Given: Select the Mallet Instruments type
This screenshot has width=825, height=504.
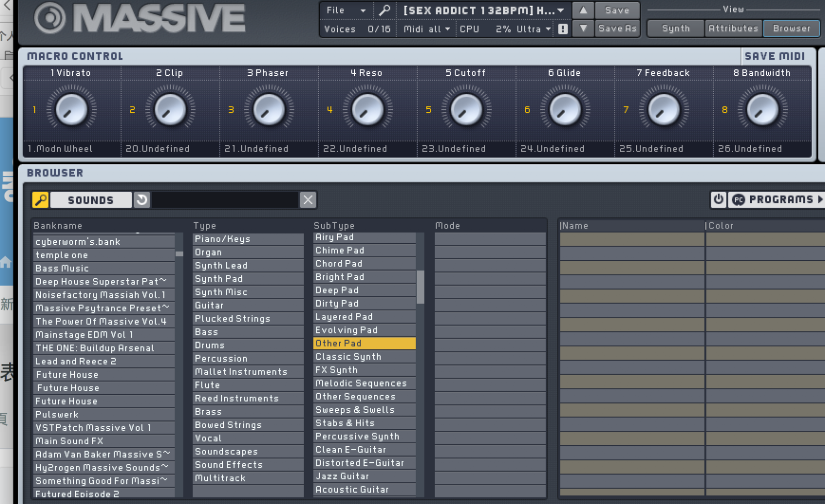Looking at the screenshot, I should tap(248, 372).
